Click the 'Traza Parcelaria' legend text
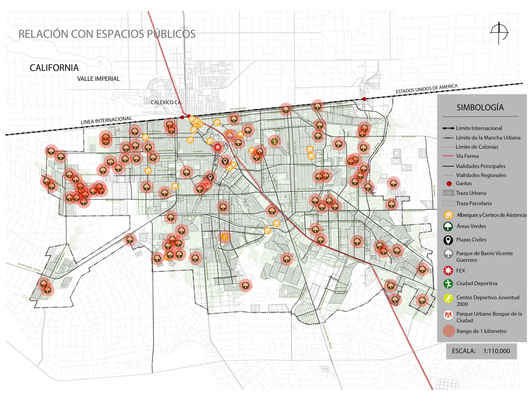 click(474, 203)
